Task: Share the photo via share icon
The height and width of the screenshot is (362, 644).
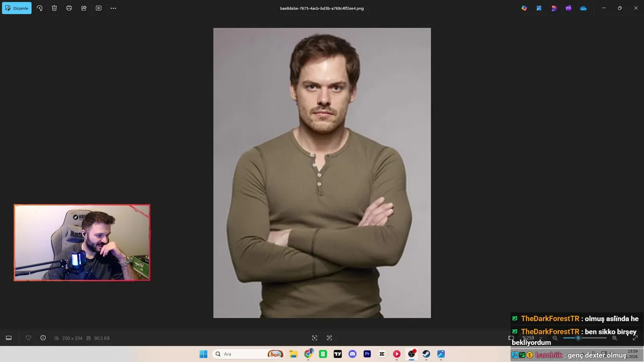Action: point(84,8)
